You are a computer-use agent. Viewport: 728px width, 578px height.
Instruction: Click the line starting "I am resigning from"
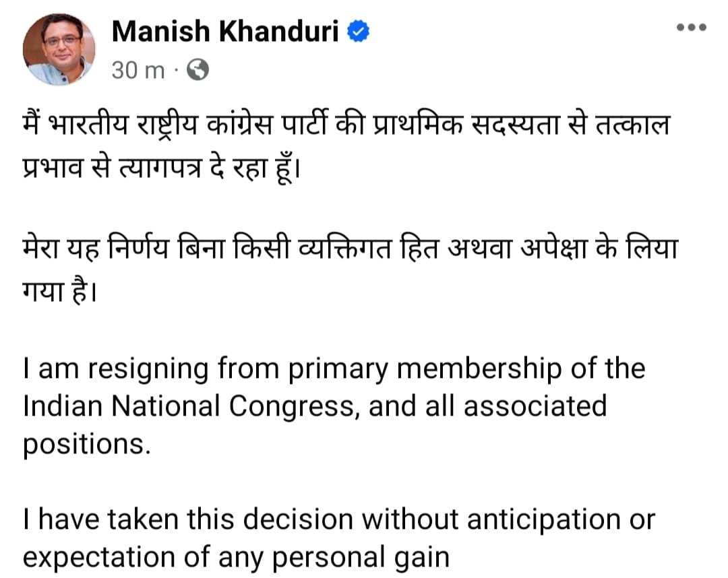coord(334,368)
